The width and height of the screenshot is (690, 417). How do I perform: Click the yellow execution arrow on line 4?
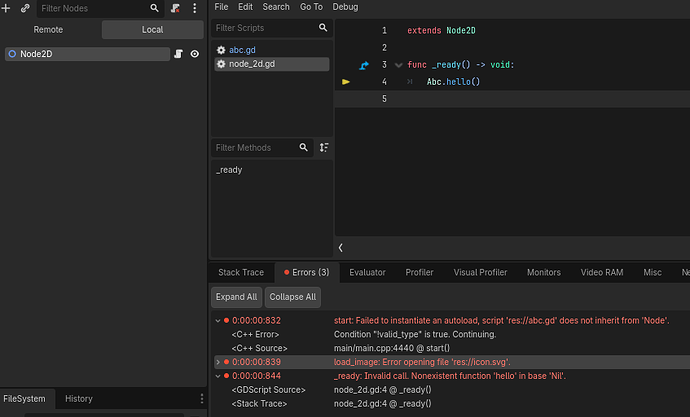[x=346, y=82]
